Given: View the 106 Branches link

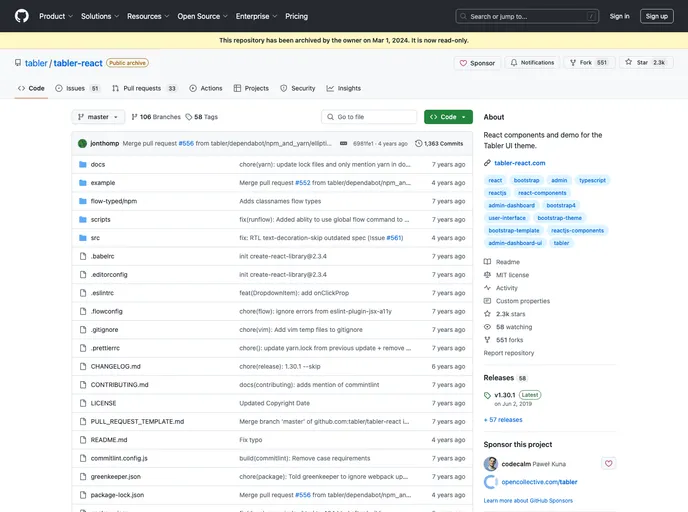Looking at the screenshot, I should click(x=156, y=117).
